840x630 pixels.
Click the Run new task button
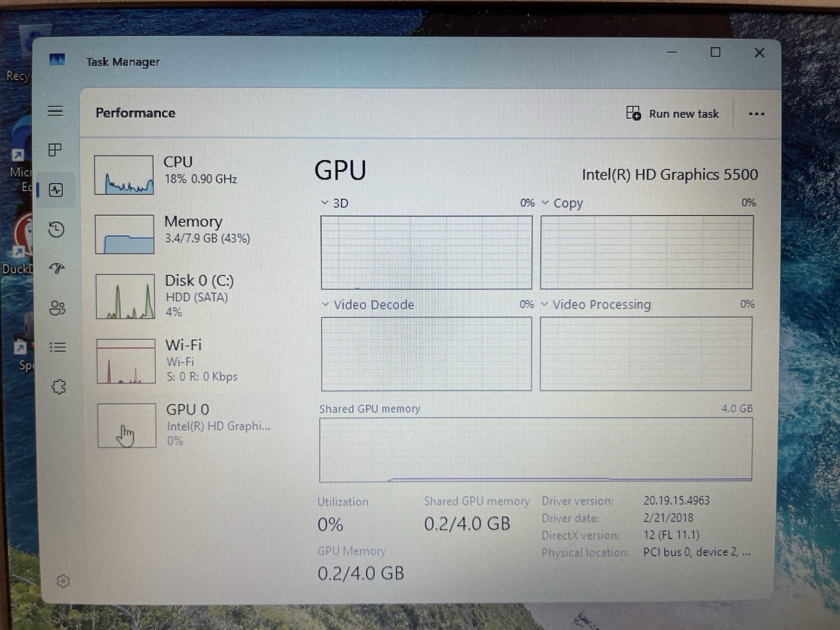[x=673, y=113]
